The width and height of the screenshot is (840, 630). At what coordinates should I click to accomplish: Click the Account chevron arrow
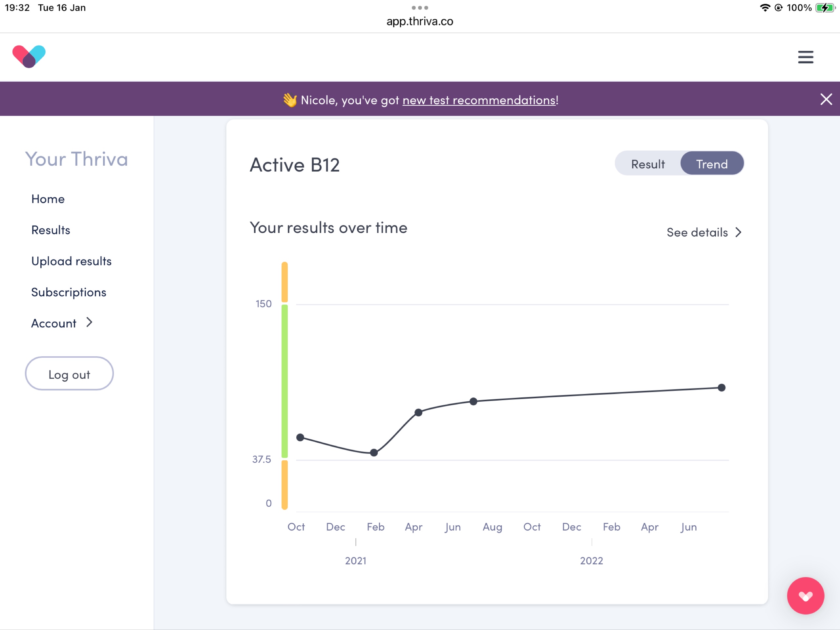click(89, 323)
